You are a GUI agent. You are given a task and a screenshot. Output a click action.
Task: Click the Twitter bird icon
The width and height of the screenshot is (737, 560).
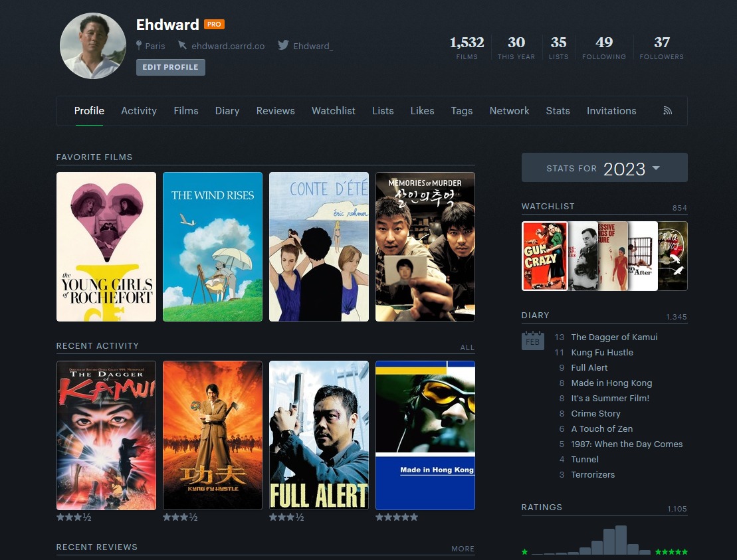283,45
